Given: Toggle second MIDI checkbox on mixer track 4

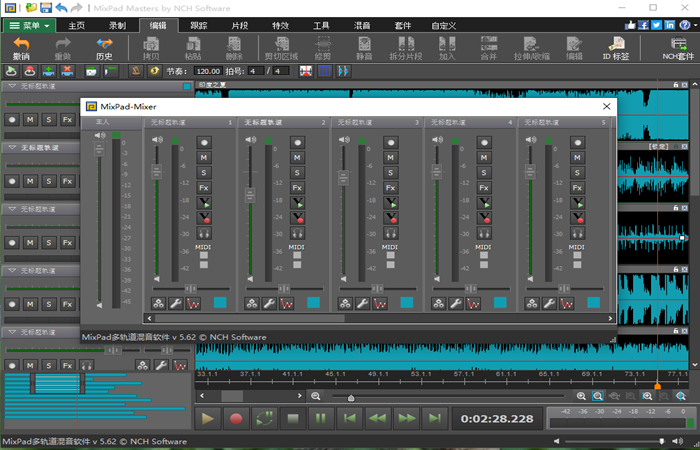Looking at the screenshot, I should [x=484, y=265].
